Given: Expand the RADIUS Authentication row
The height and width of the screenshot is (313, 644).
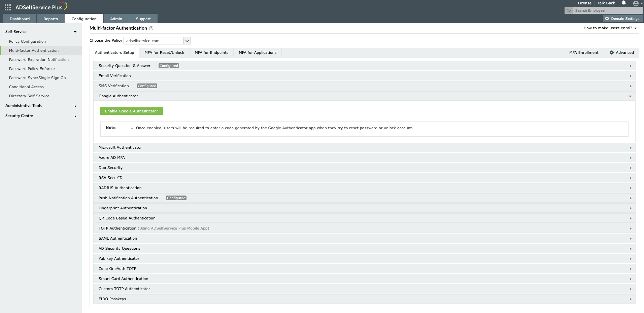Looking at the screenshot, I should coord(364,188).
